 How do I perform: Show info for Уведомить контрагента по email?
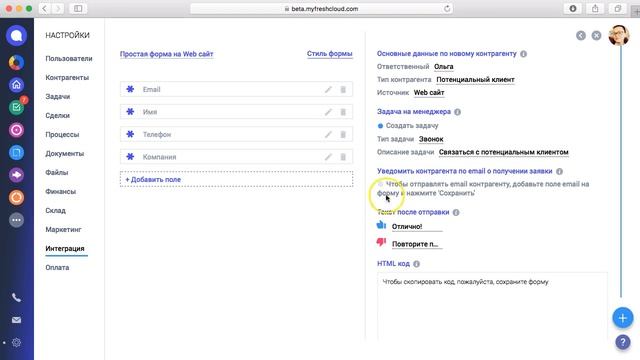point(560,171)
